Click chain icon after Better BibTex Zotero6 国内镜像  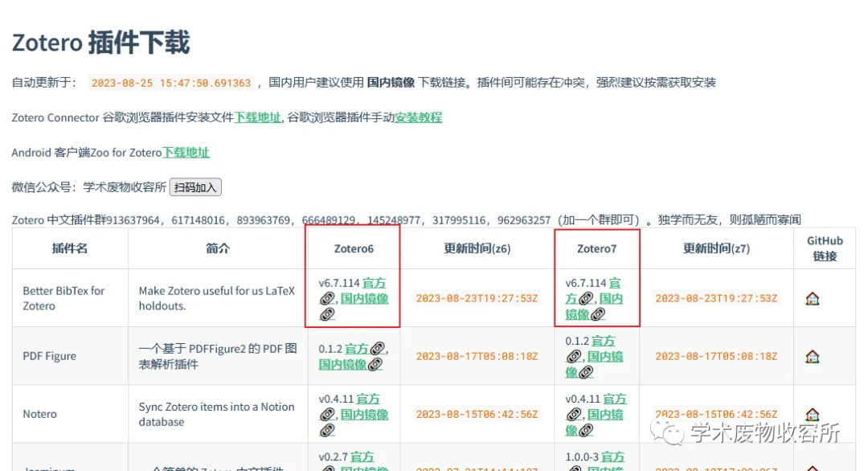tap(327, 314)
